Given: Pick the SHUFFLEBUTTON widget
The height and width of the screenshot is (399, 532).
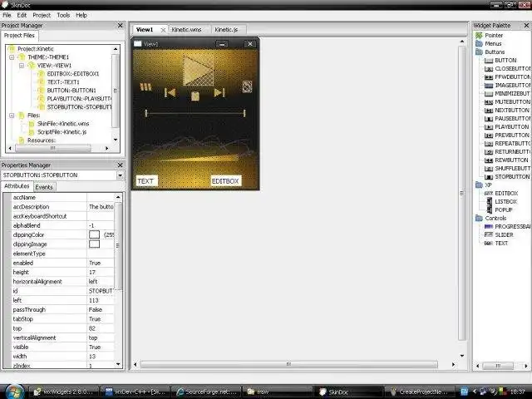Looking at the screenshot, I should (x=507, y=168).
